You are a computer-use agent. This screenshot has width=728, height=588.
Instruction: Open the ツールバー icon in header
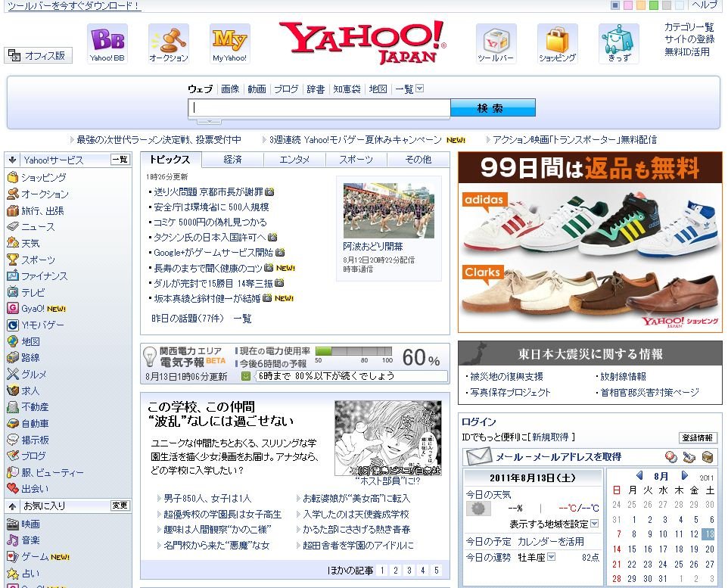tap(496, 43)
